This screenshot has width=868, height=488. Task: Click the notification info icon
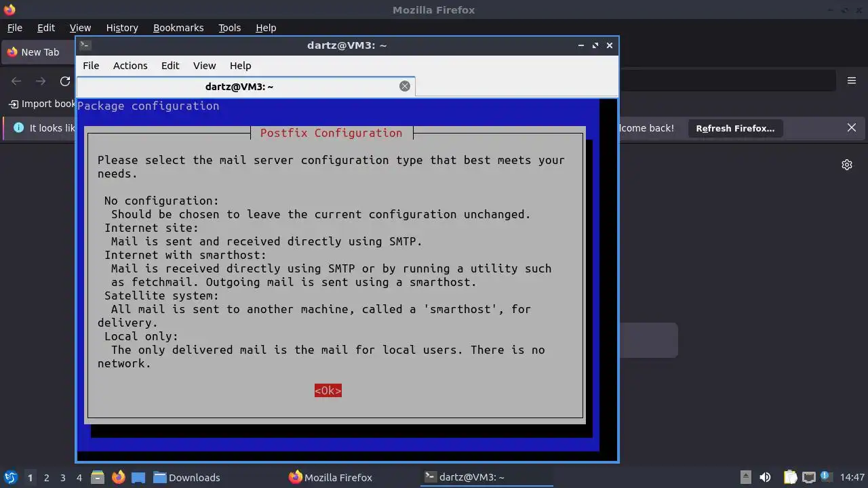pos(18,127)
